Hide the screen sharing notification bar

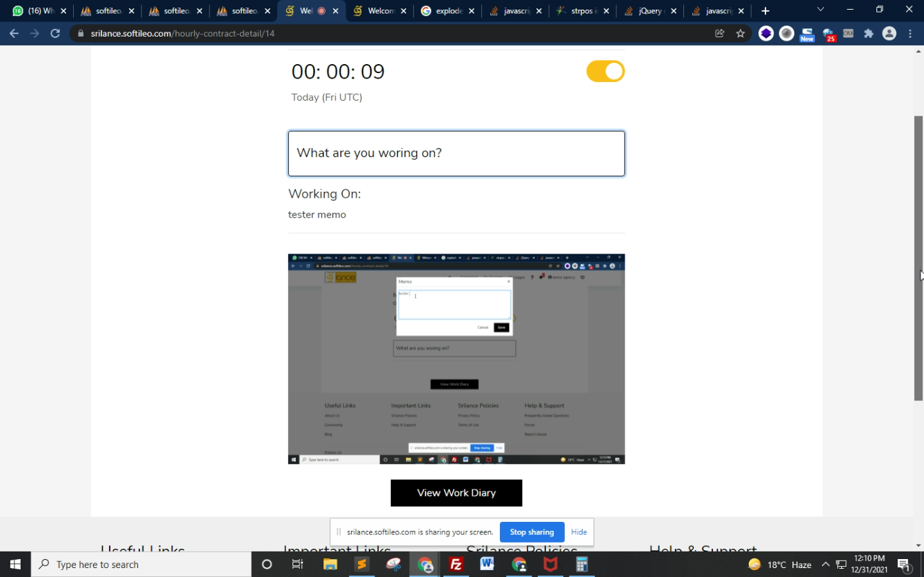point(579,532)
